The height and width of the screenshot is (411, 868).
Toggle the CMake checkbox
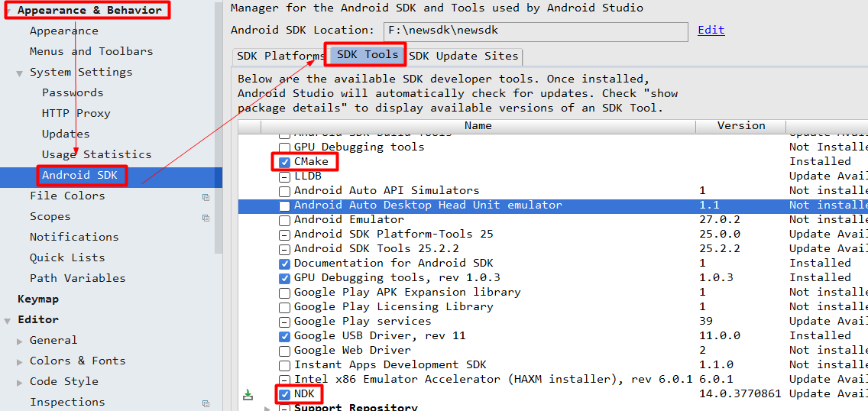tap(284, 162)
